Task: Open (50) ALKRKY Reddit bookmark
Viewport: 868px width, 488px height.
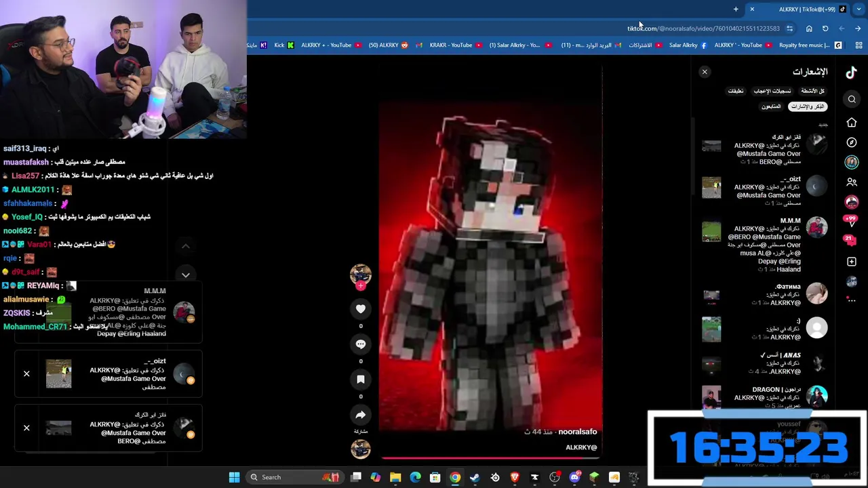Action: (388, 45)
